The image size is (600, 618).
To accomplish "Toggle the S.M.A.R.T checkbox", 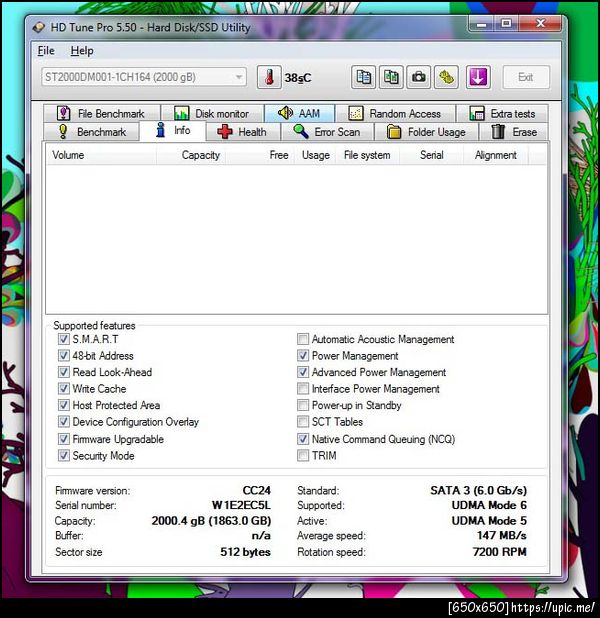I will [x=63, y=339].
